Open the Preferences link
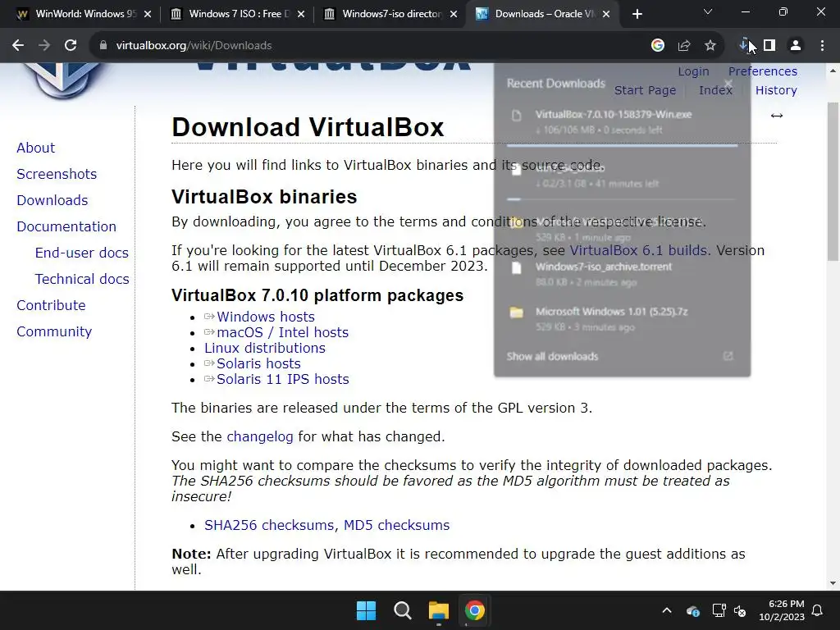Image resolution: width=840 pixels, height=630 pixels. (x=762, y=71)
